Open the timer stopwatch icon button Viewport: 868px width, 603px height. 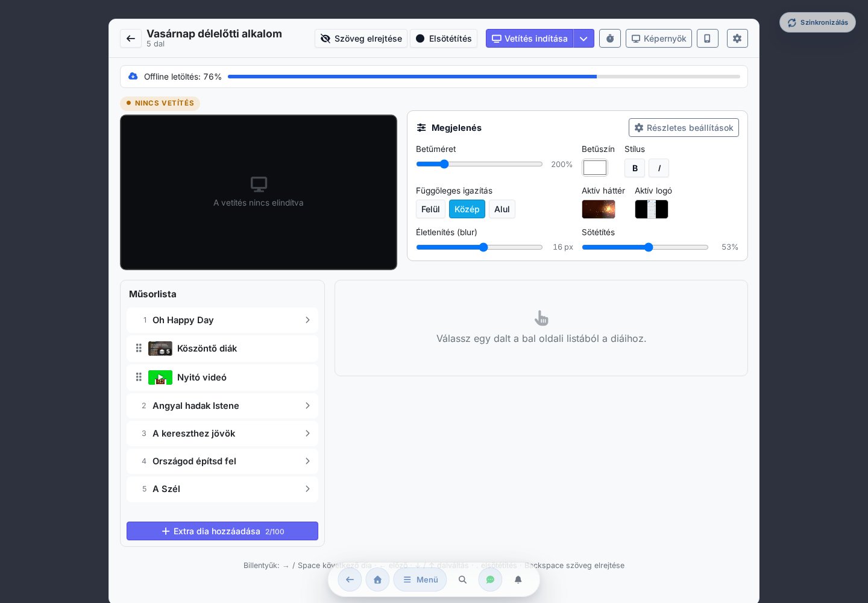610,39
